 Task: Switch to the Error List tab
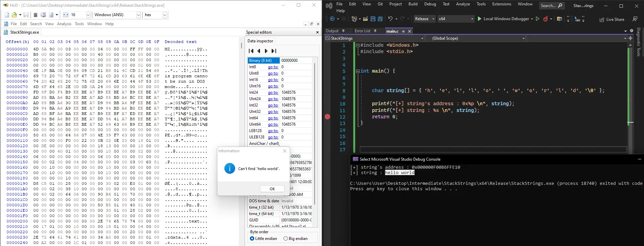click(x=362, y=31)
